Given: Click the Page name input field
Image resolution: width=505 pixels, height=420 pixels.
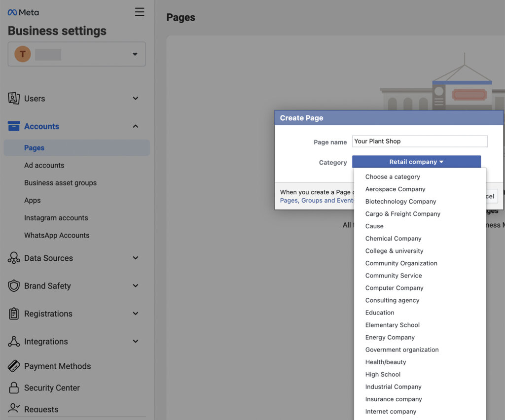Looking at the screenshot, I should (x=419, y=141).
